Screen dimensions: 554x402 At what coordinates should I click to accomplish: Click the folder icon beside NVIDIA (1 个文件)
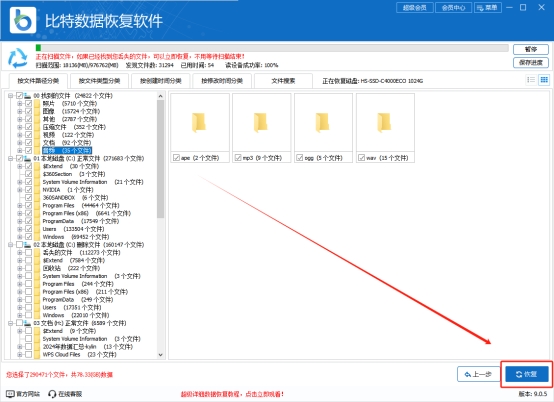coord(37,190)
